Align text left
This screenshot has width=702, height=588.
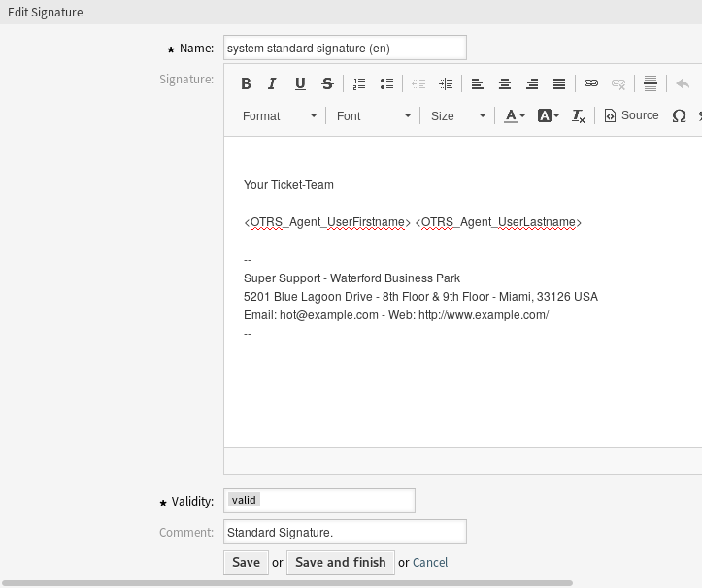pyautogui.click(x=478, y=83)
